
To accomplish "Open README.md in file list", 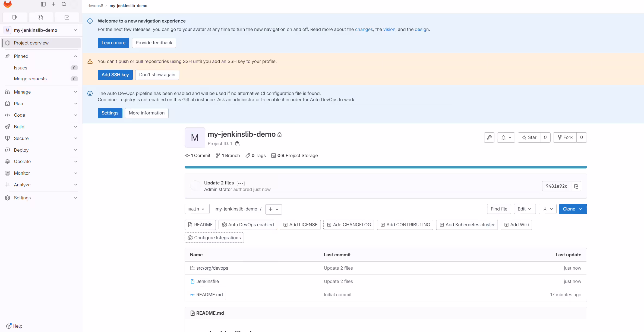I will click(x=209, y=295).
